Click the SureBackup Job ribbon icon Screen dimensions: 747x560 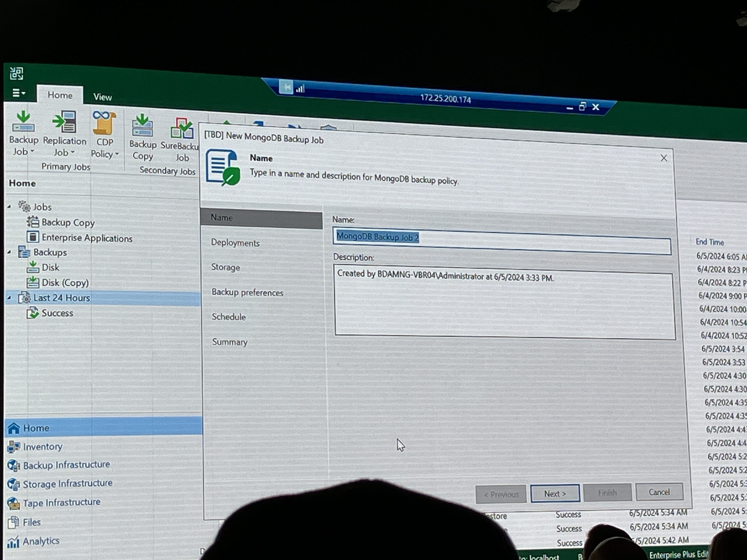(180, 139)
